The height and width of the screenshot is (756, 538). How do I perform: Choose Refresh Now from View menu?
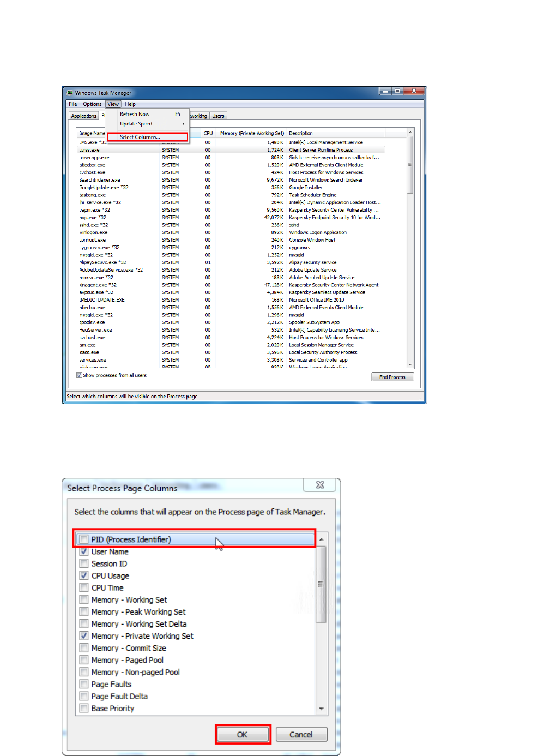(147, 114)
